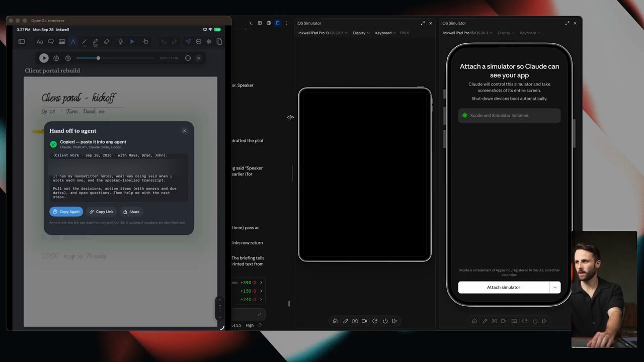Expand the Attach simulator dropdown arrow
644x362 pixels.
555,287
